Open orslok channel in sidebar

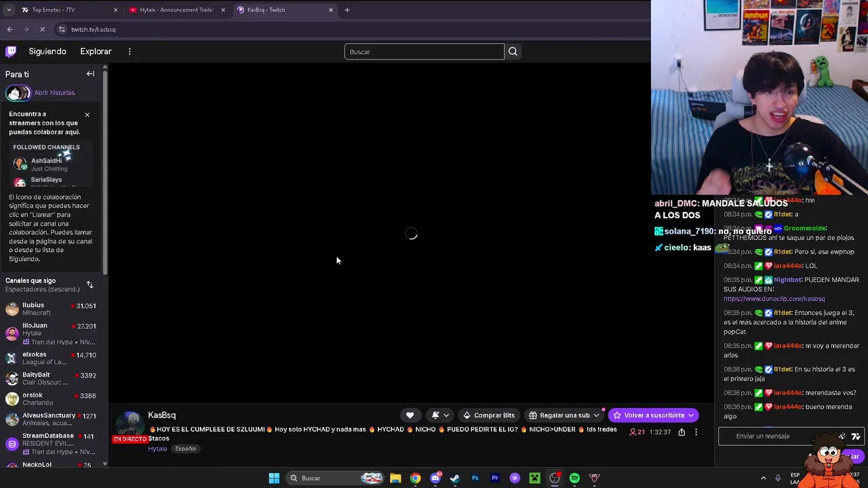coord(51,399)
